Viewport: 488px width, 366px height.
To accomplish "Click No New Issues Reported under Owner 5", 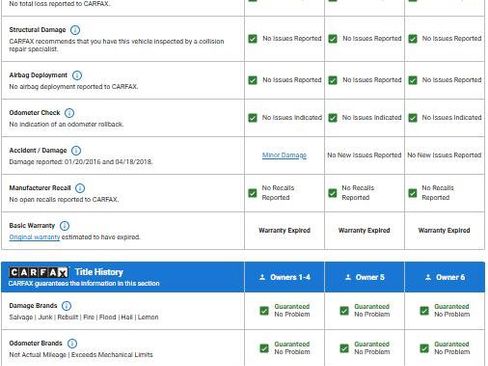I will pos(364,155).
